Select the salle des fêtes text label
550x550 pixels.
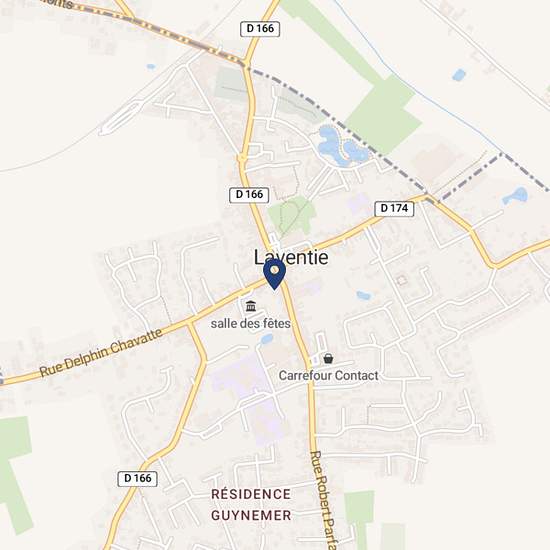pyautogui.click(x=250, y=323)
